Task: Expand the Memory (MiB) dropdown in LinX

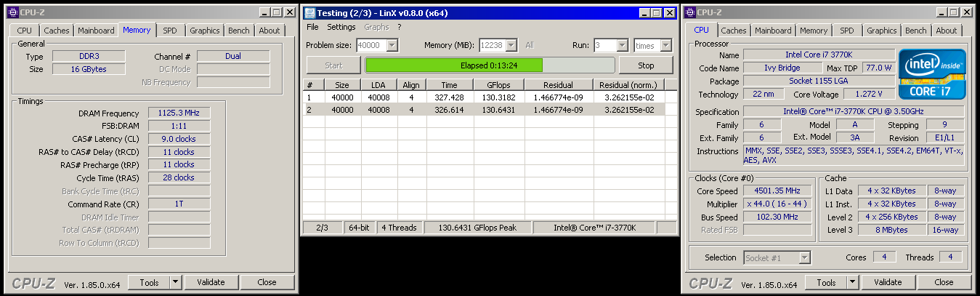Action: point(511,45)
